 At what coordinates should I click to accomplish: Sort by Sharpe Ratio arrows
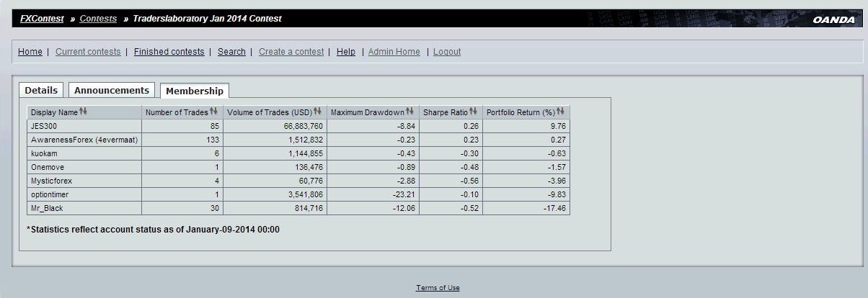click(x=474, y=112)
